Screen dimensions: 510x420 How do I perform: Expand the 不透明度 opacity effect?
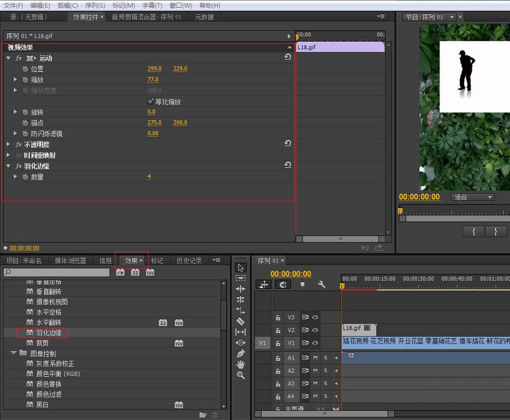(x=8, y=144)
